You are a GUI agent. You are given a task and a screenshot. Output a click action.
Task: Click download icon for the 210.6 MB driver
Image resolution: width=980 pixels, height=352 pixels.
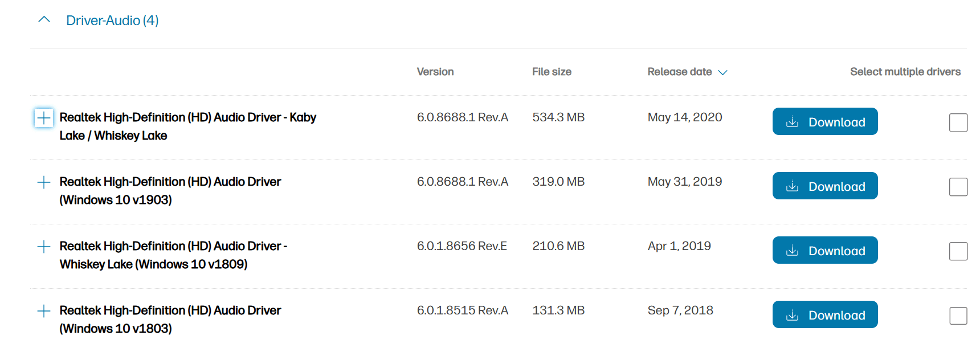pos(792,251)
